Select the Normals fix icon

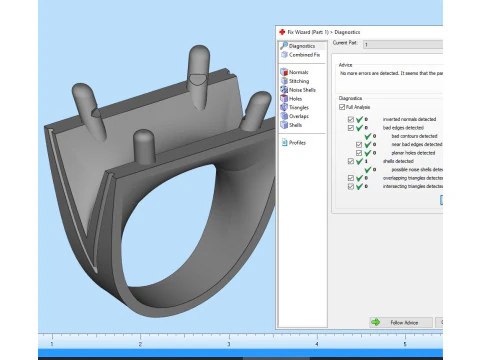pos(284,72)
